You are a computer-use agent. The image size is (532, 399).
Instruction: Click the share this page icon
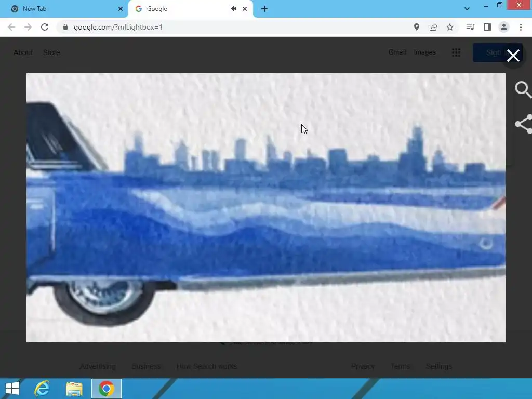click(433, 27)
